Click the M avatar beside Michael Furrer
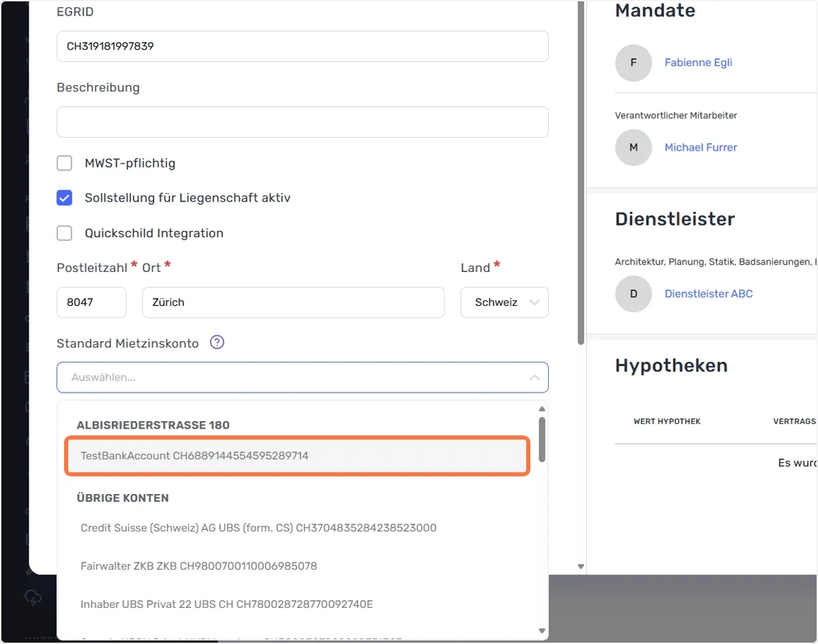This screenshot has width=818, height=644. pyautogui.click(x=633, y=147)
